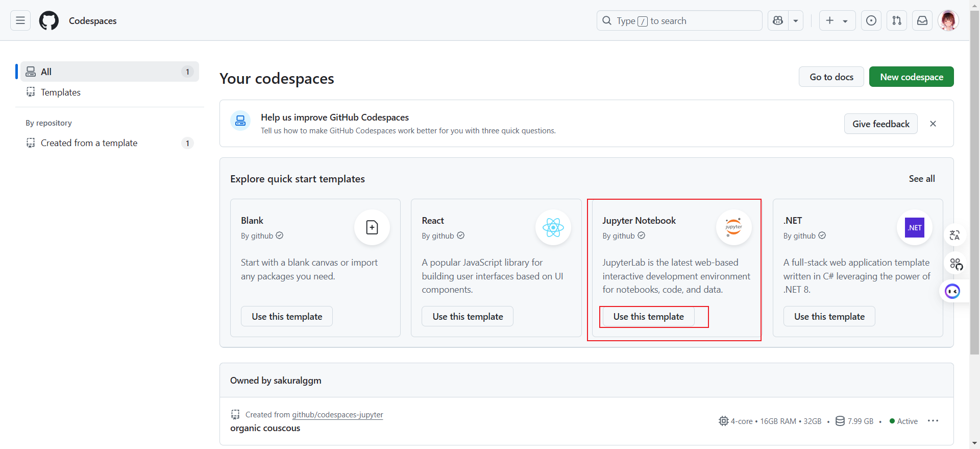Use the React template
This screenshot has width=980, height=449.
tap(468, 316)
